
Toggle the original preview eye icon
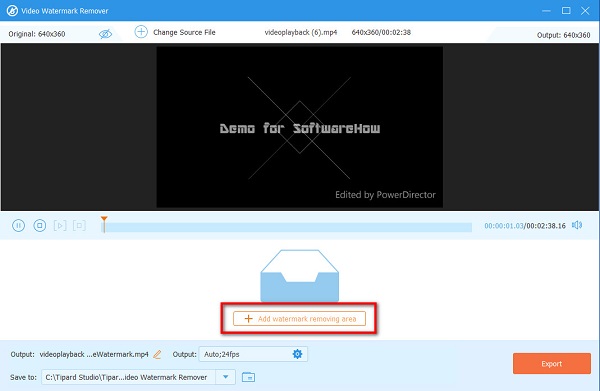105,34
